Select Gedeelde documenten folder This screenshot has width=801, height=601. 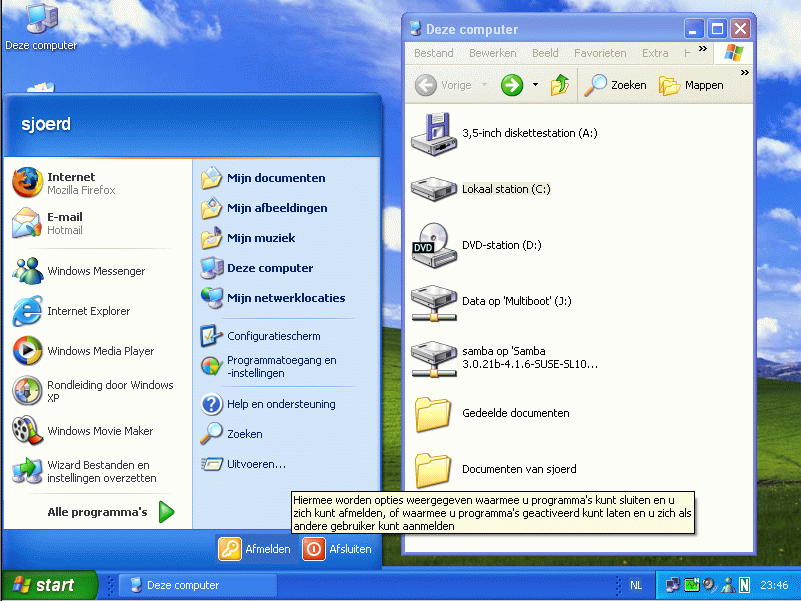tap(490, 413)
